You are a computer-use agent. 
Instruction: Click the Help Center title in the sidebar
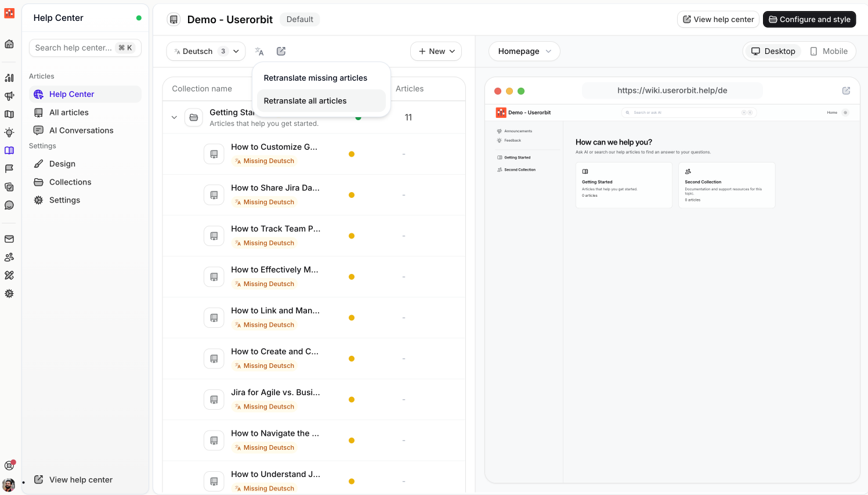click(59, 18)
